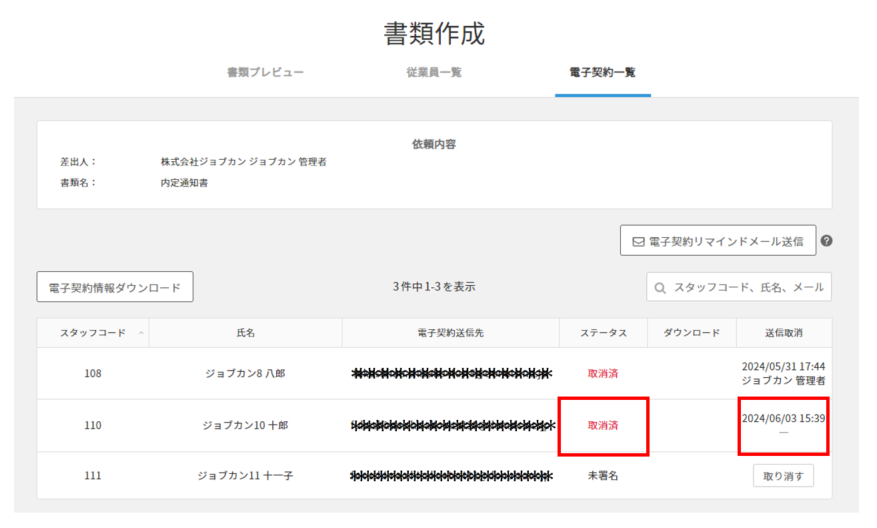The height and width of the screenshot is (528, 877).
Task: Click the 2024/06/03 15:39 cancellation timestamp
Action: (x=783, y=418)
